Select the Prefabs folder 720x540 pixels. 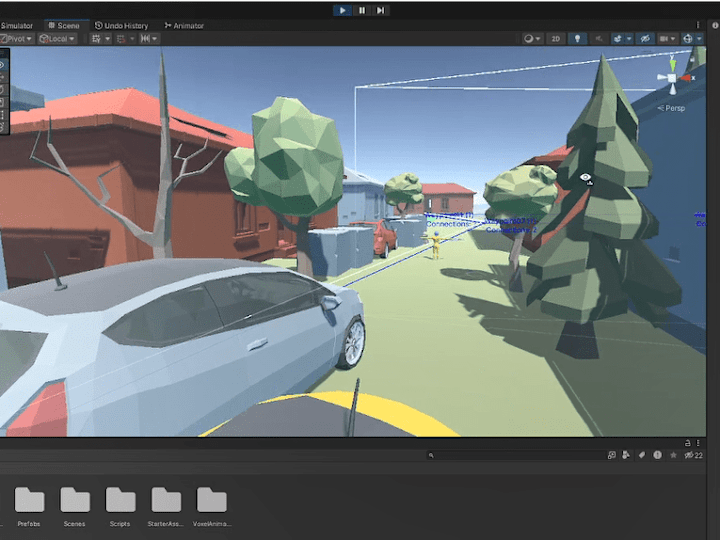(x=29, y=506)
